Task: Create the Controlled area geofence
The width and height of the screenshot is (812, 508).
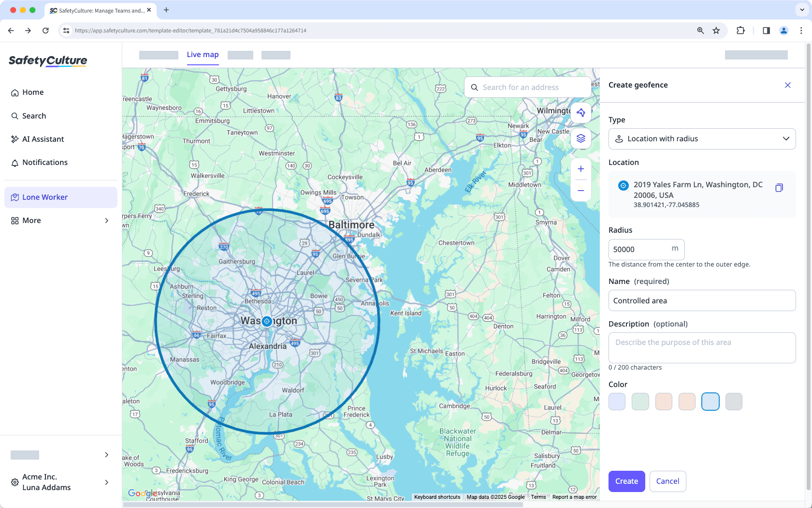Action: (626, 481)
